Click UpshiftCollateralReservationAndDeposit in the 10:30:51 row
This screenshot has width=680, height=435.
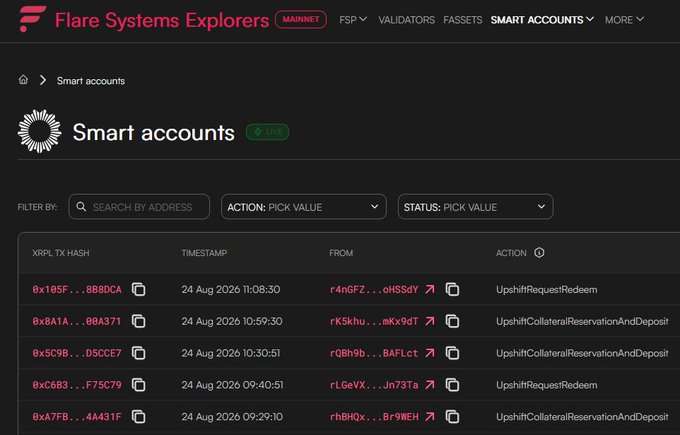[582, 353]
